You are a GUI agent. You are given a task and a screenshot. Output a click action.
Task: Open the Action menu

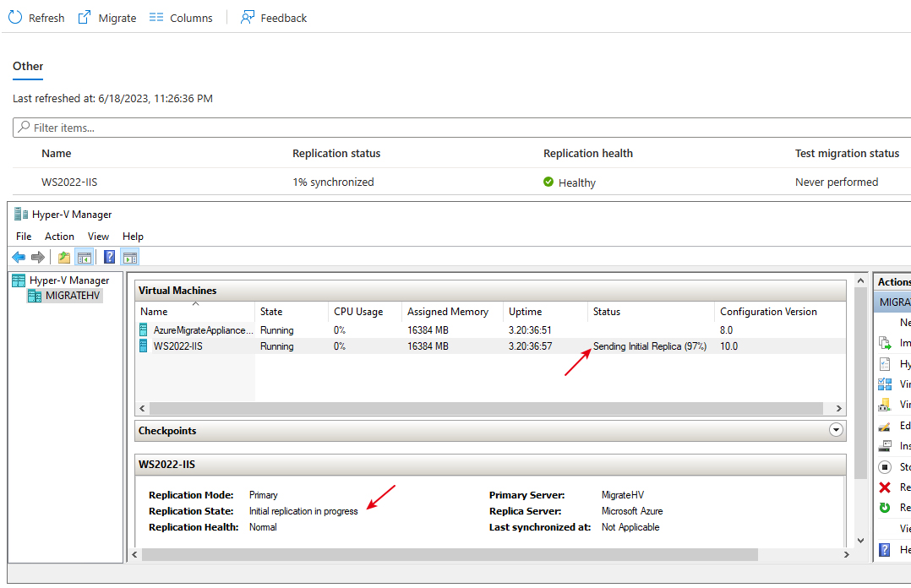(59, 237)
